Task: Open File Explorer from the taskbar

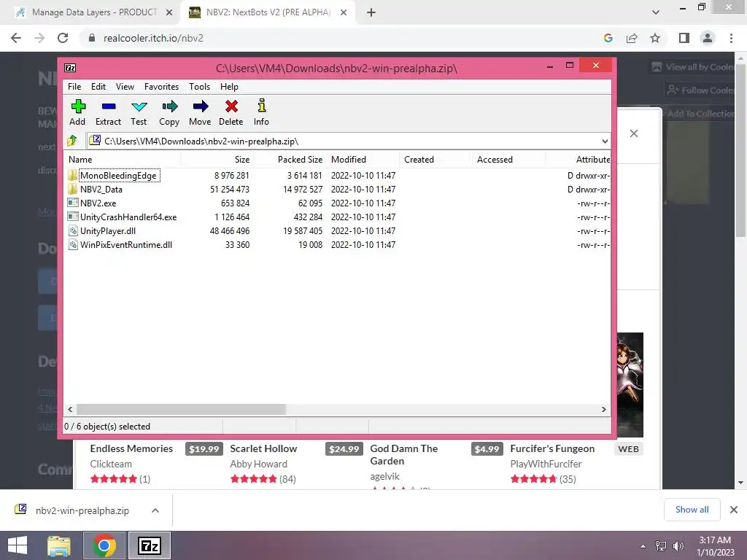Action: [x=59, y=545]
